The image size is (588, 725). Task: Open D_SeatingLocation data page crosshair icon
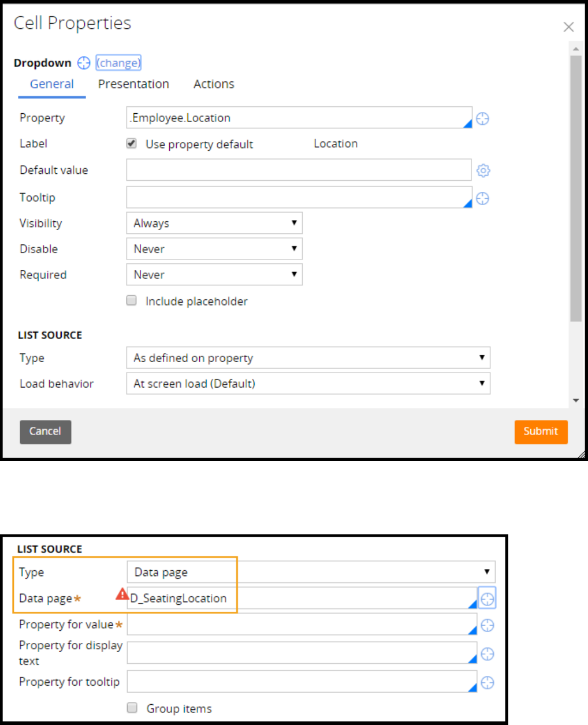[487, 599]
